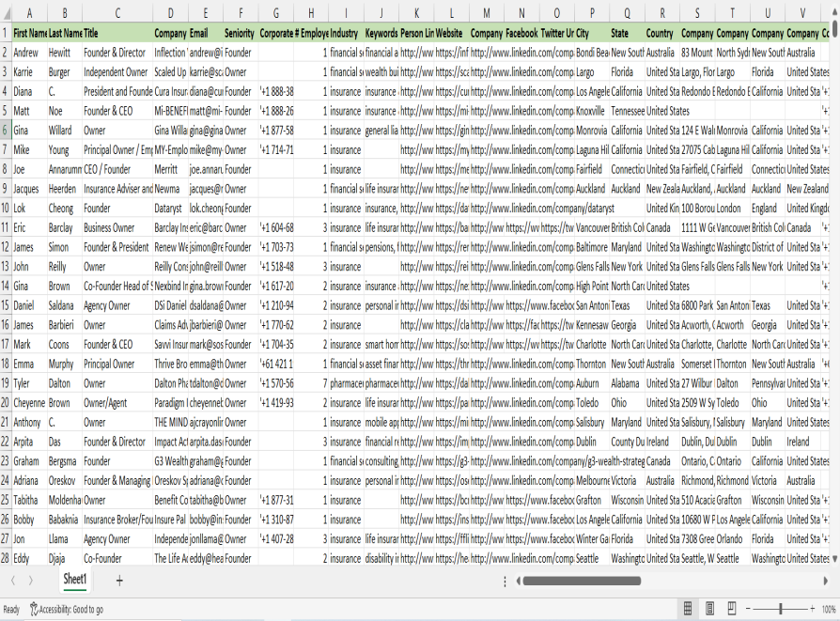Click the Seniority header cell

pyautogui.click(x=241, y=33)
